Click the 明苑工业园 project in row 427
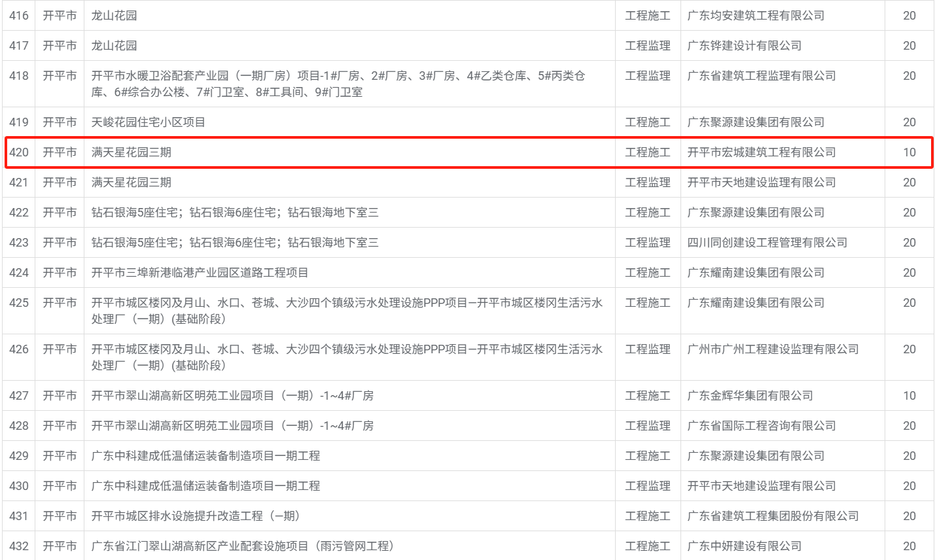 tap(233, 396)
